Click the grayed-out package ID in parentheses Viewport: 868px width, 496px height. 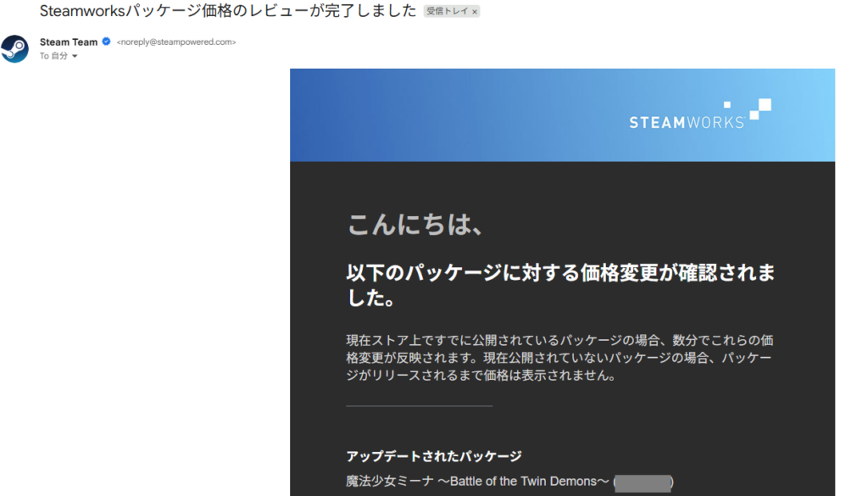click(643, 482)
